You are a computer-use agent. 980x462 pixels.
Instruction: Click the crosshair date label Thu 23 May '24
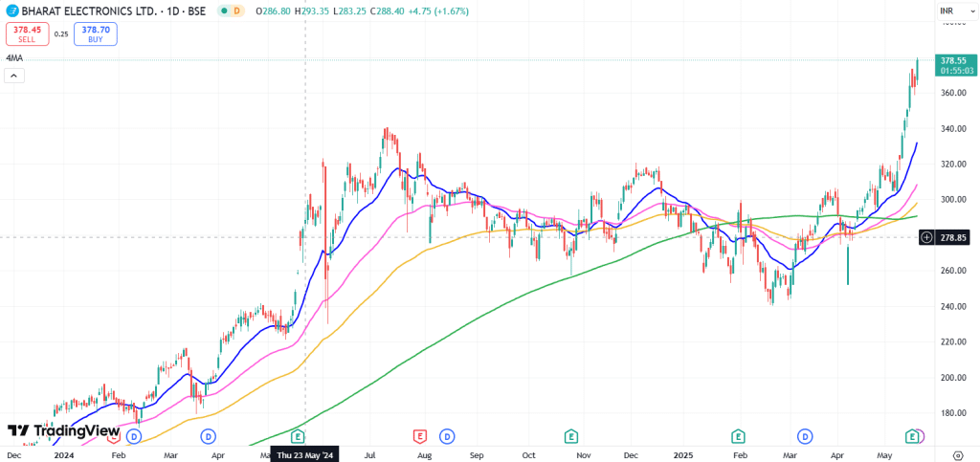[x=305, y=455]
